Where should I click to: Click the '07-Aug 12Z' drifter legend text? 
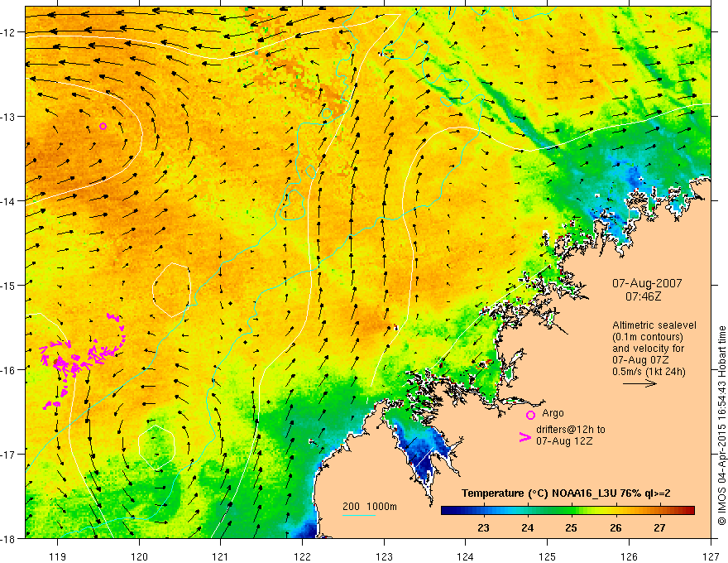(564, 441)
